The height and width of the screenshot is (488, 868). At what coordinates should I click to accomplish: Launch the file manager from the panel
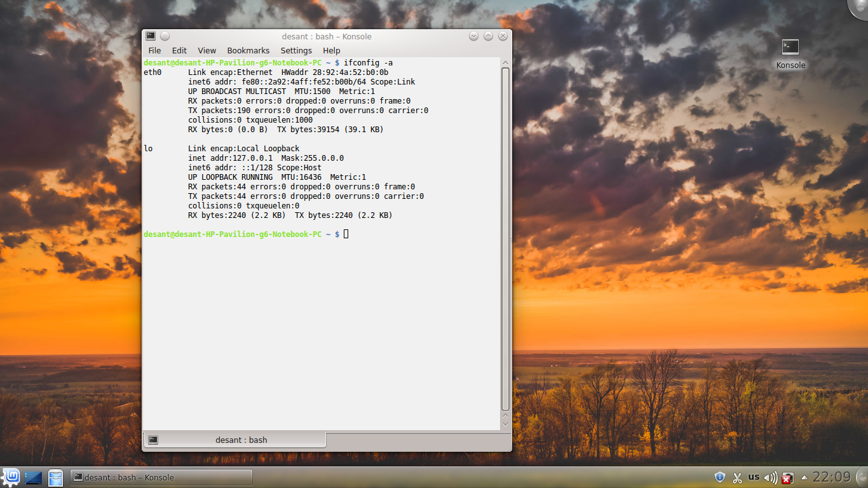(x=56, y=477)
